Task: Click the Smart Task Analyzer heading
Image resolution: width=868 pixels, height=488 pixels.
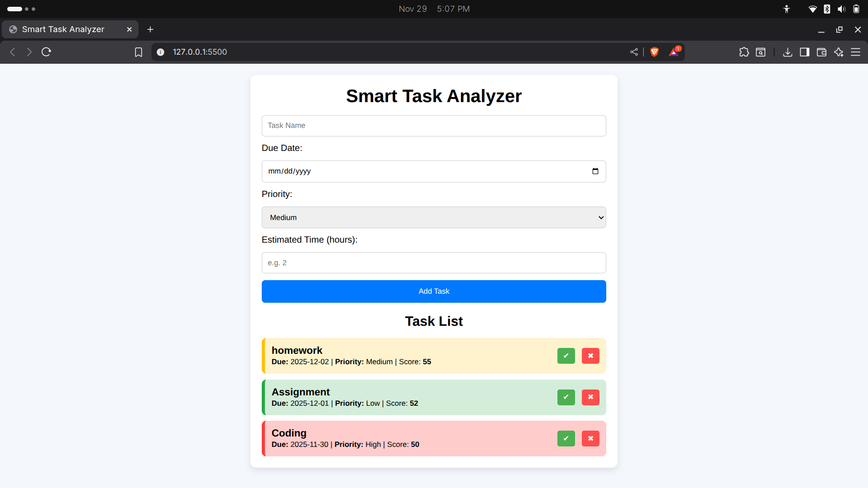Action: (434, 96)
